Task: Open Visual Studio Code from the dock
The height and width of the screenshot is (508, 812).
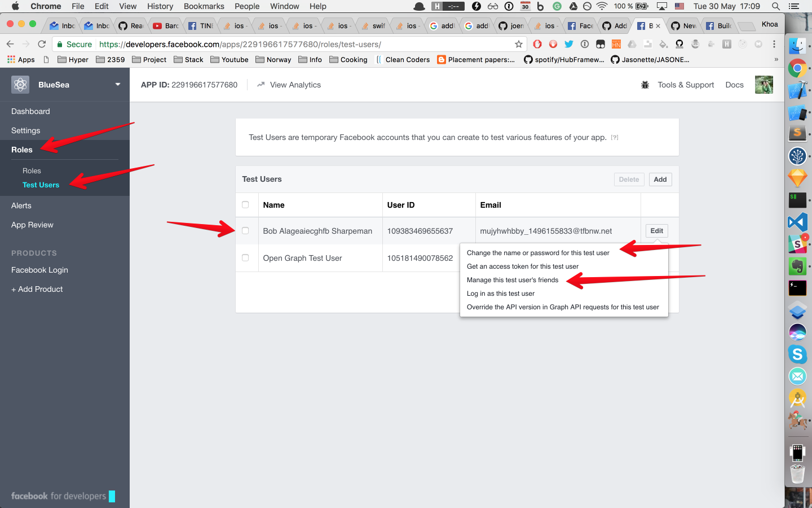Action: coord(797,222)
